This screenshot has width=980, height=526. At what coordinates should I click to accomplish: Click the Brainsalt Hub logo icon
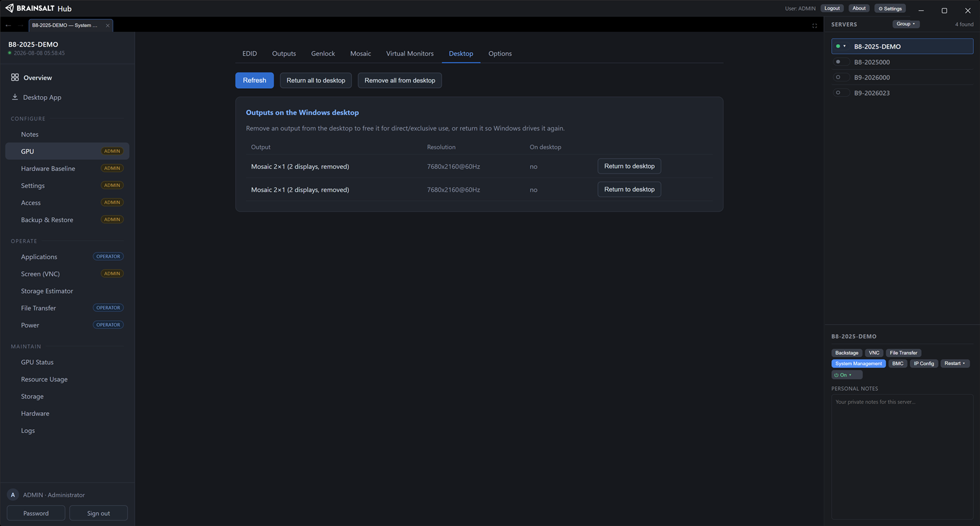(9, 8)
